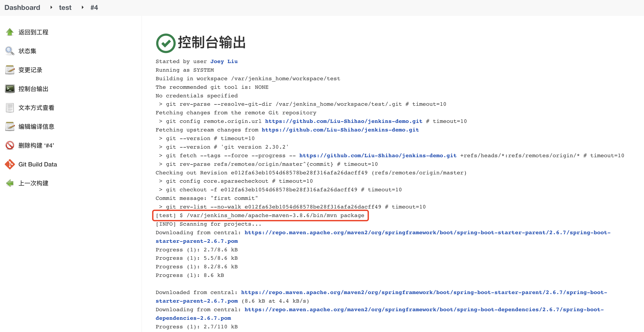Click the 'Checking out Revision' log line
The width and height of the screenshot is (644, 332).
pyautogui.click(x=311, y=173)
